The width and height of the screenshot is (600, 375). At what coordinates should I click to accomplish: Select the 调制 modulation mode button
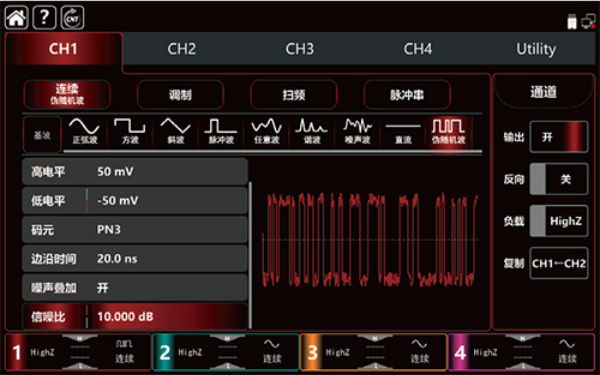(180, 95)
